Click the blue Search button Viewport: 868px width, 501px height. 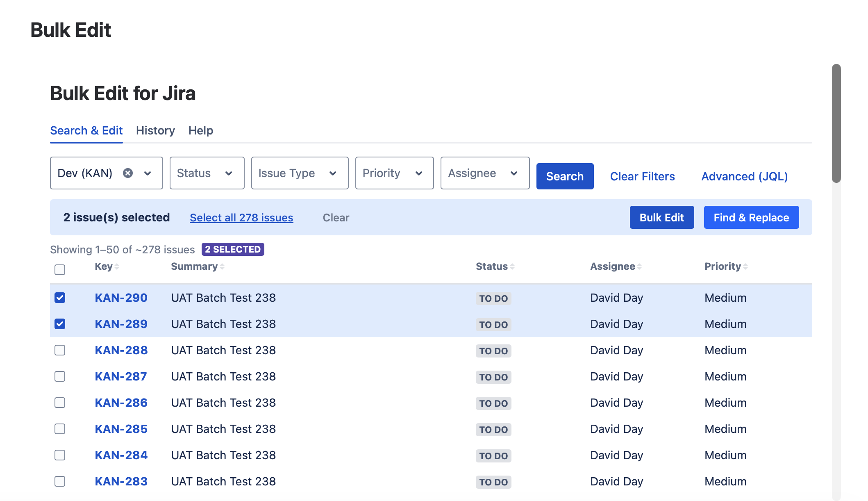pos(565,176)
